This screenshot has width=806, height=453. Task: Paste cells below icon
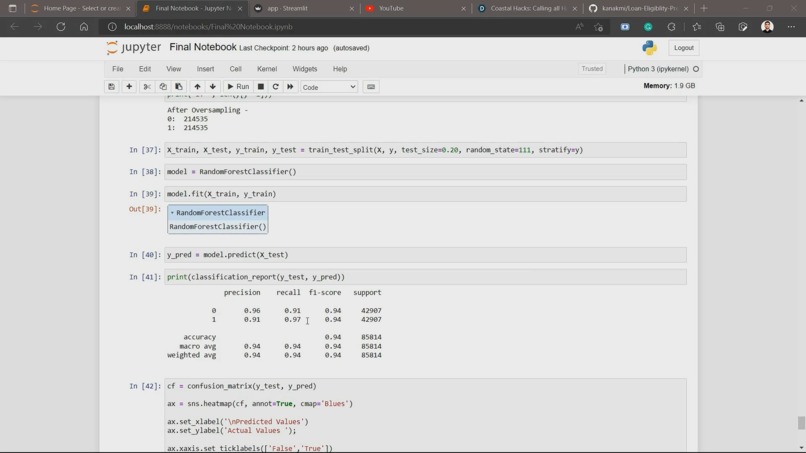[179, 87]
